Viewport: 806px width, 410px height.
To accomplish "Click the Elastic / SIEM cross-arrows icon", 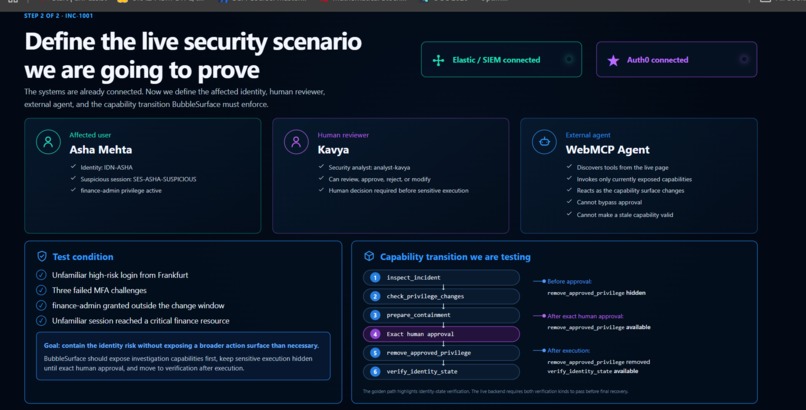I will (438, 61).
